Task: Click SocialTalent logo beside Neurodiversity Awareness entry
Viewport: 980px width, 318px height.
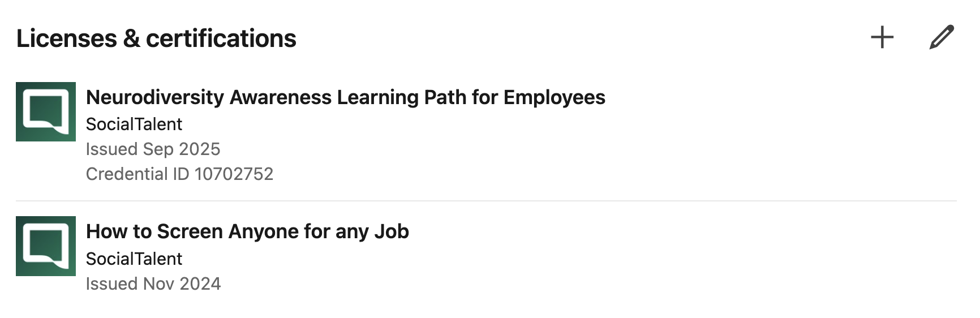Action: 46,111
